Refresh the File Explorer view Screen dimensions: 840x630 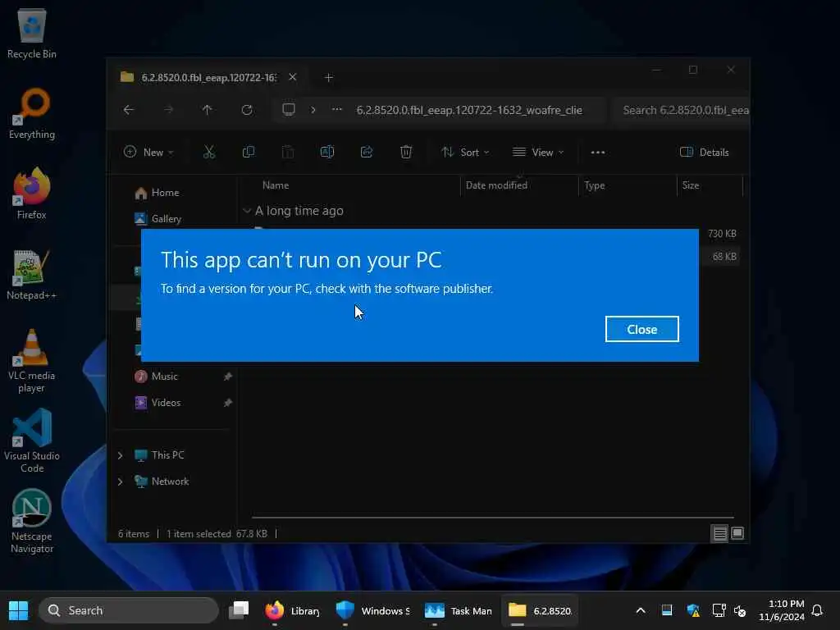[x=247, y=110]
